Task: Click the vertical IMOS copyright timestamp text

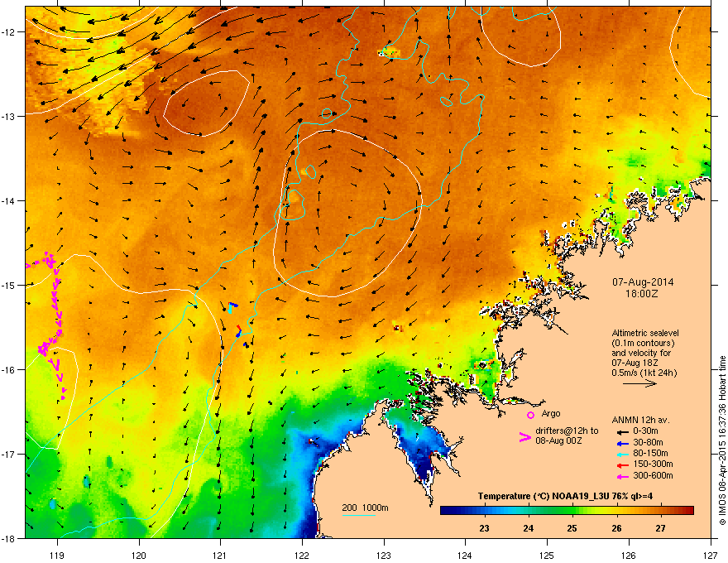Action: click(722, 440)
